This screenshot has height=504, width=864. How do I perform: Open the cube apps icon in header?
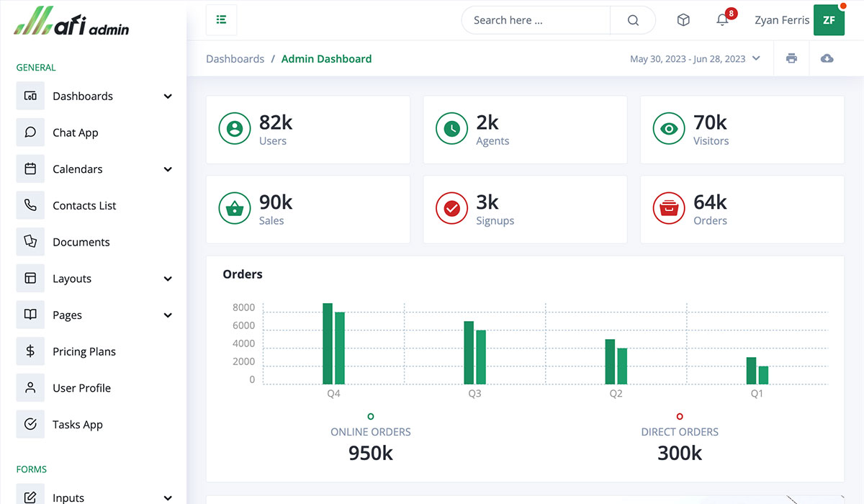pos(683,20)
